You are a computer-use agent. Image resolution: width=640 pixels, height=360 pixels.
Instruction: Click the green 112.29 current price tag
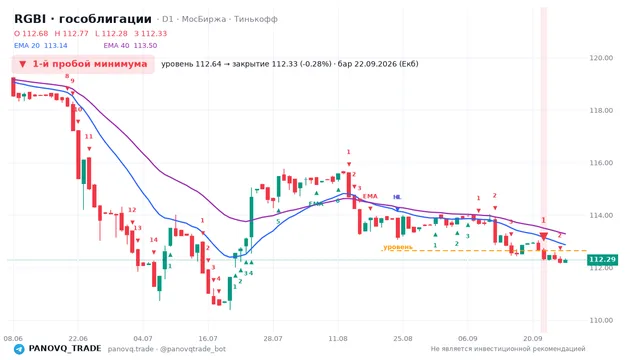tap(602, 260)
